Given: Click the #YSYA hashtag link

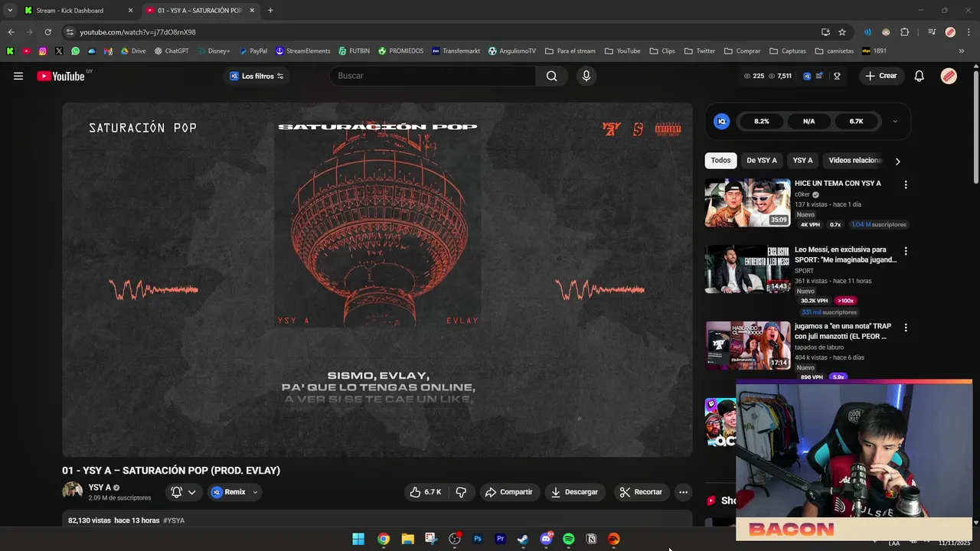Looking at the screenshot, I should (x=174, y=520).
